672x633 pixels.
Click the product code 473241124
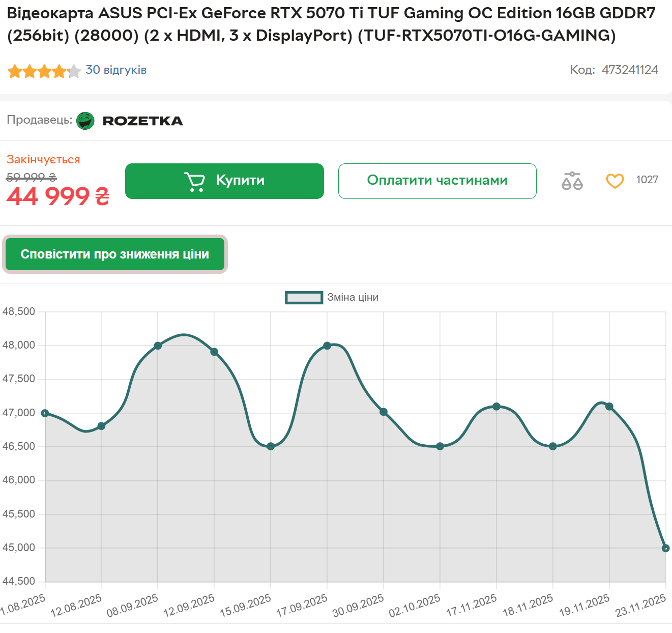coord(630,70)
